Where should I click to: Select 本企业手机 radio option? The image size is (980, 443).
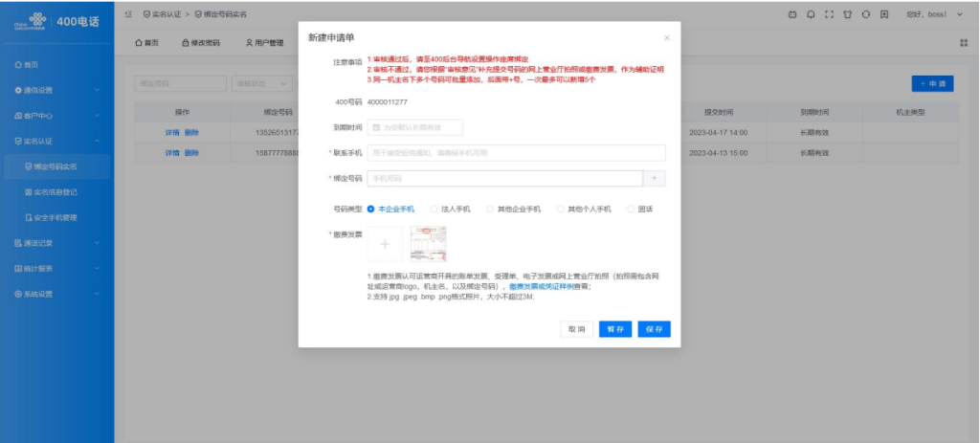390,210
